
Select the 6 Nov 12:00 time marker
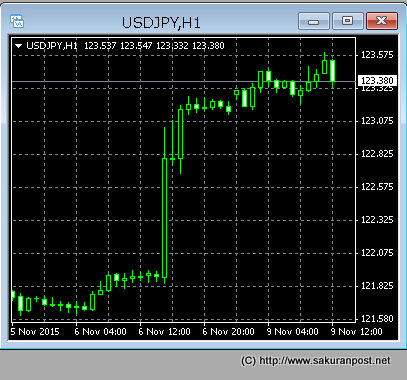point(164,332)
